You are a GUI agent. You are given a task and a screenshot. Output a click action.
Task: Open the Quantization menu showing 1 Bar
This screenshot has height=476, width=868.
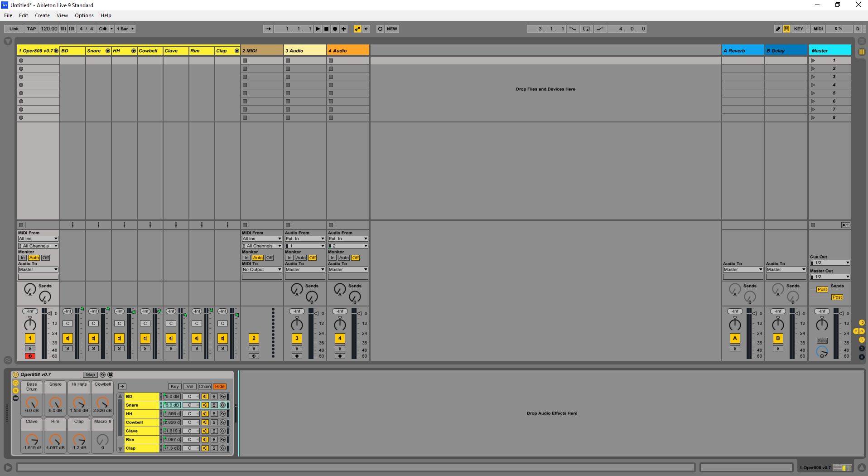[125, 29]
